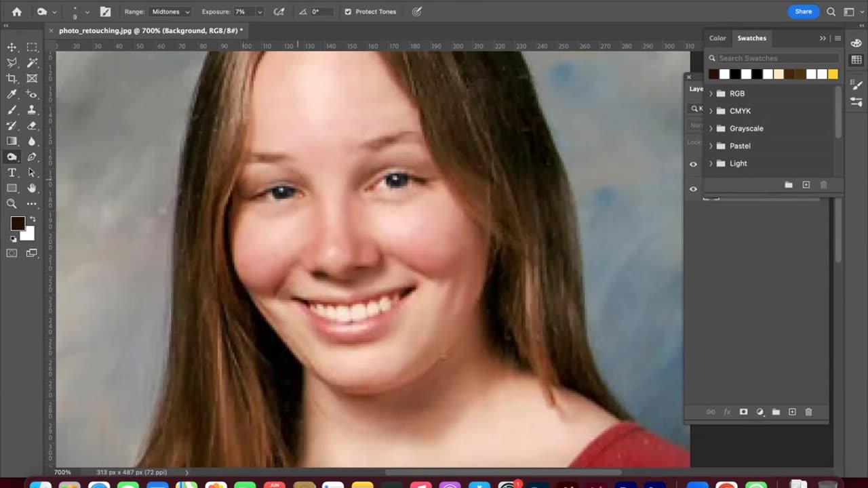Expand the Grayscale swatch folder
This screenshot has height=488, width=868.
point(711,129)
